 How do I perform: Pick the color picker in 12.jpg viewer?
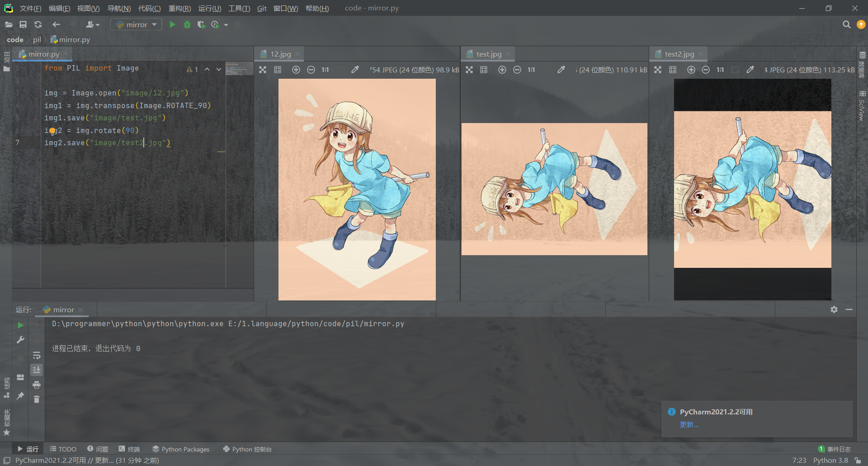(x=355, y=70)
